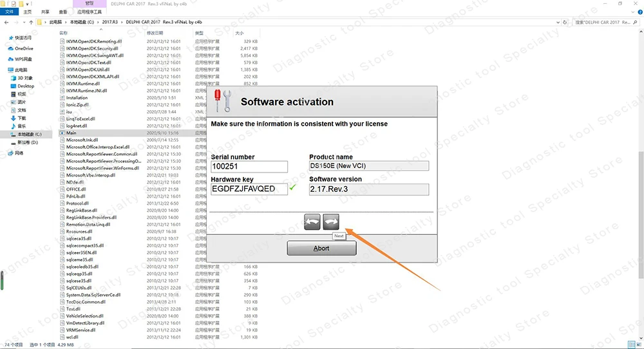Select the file Microsoft.Ink.dll

click(x=82, y=140)
